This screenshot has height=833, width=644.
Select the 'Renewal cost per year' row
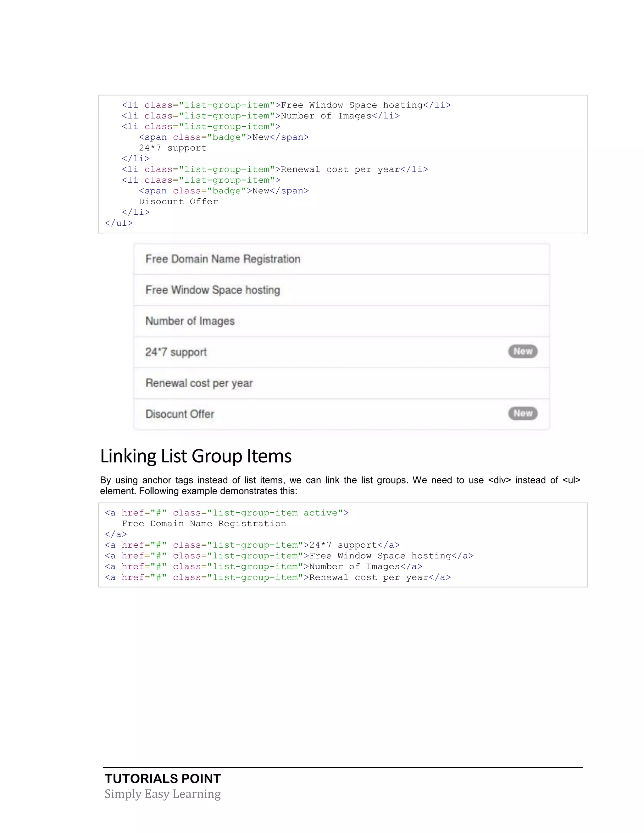pos(341,383)
